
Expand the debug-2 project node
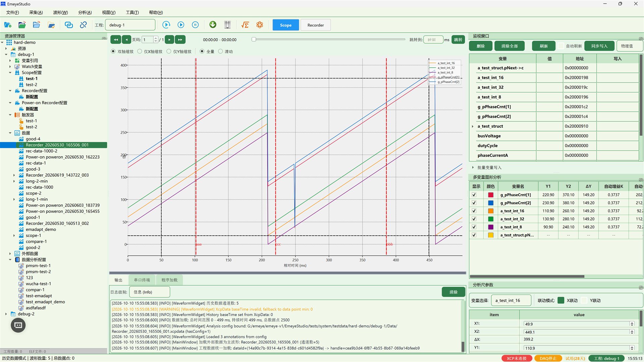tap(6, 314)
